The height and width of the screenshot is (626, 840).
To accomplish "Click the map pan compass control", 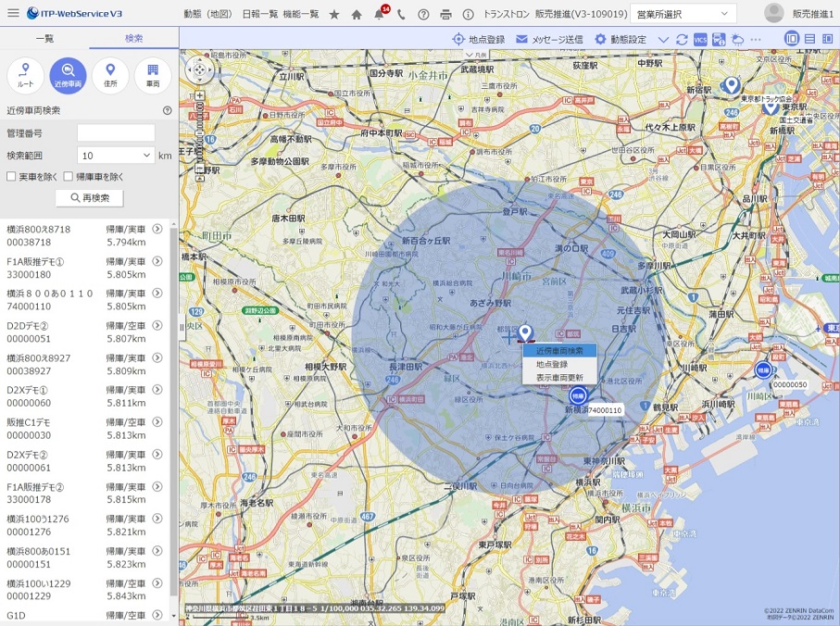I will tap(199, 69).
